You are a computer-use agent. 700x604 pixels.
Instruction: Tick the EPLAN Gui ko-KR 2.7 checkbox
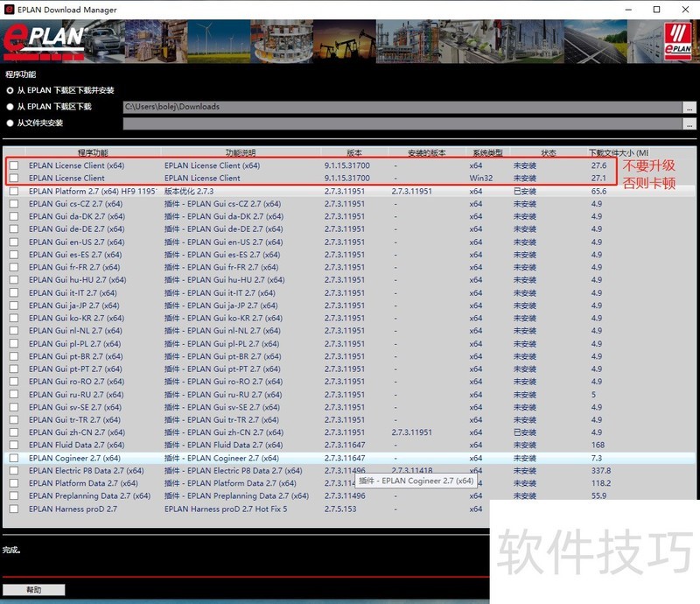point(14,318)
